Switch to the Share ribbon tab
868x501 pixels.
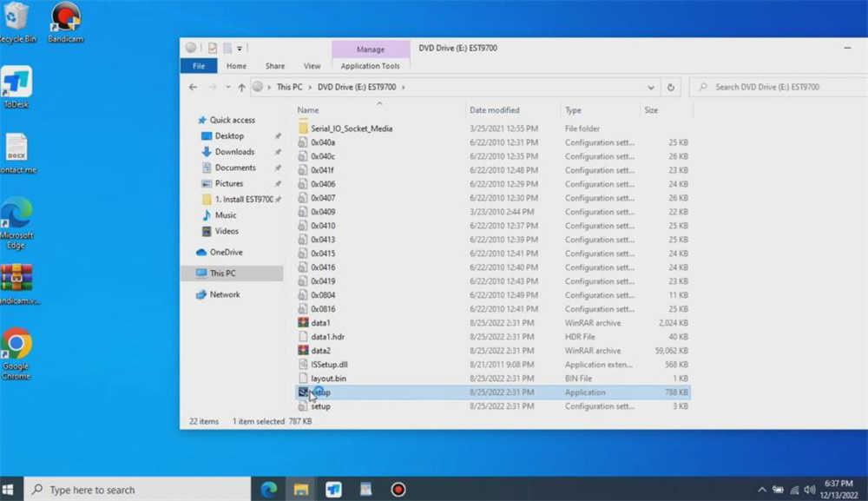point(274,66)
